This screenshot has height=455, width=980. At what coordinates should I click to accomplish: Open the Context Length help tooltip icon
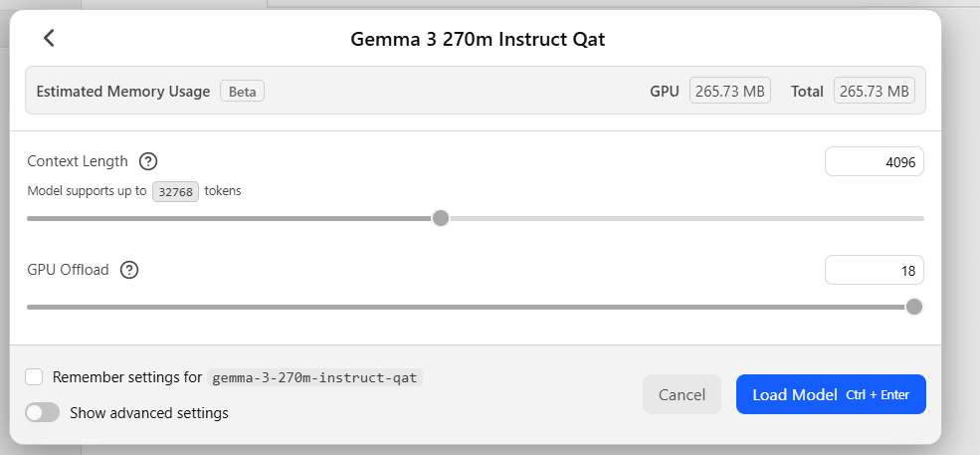148,161
